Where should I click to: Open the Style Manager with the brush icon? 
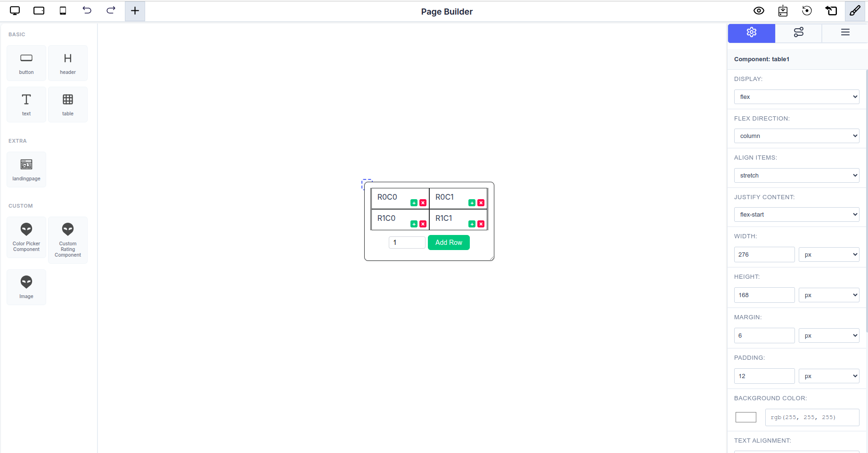855,10
